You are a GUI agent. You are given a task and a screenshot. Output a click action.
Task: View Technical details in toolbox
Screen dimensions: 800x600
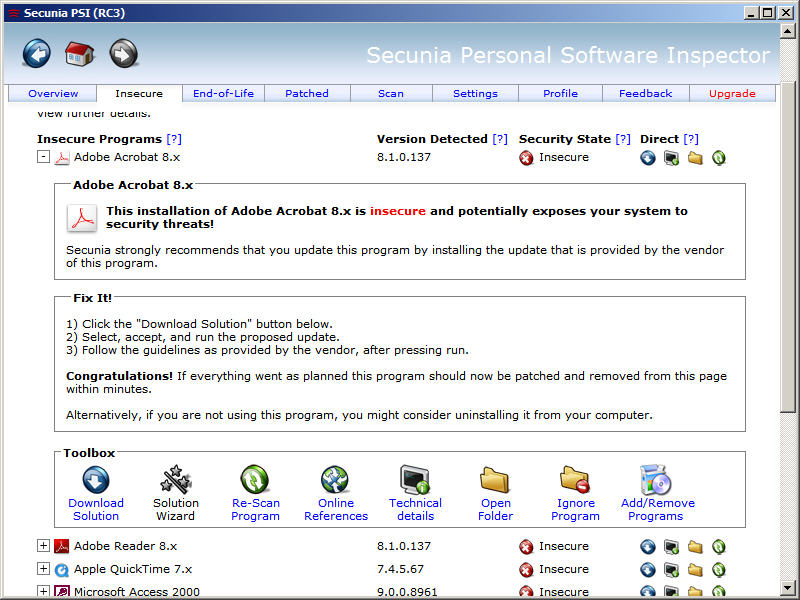point(415,480)
